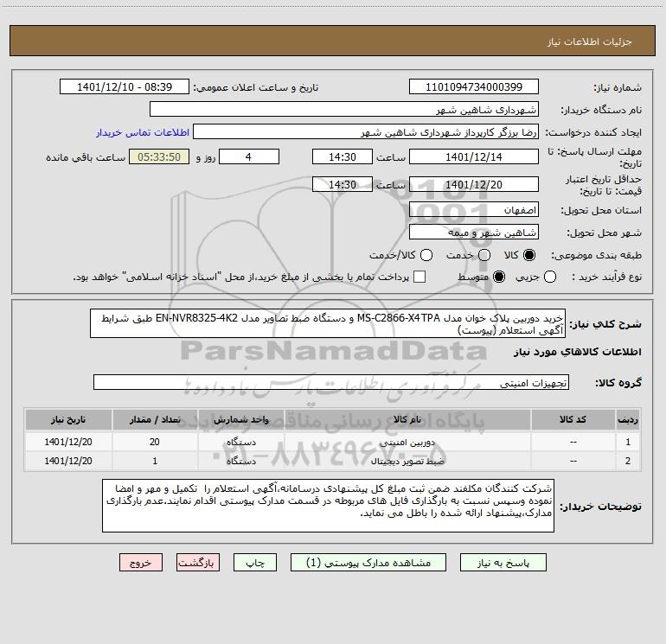Screen dimensions: 666x644
Task: Click the نام کالا column header
Action: tap(407, 420)
